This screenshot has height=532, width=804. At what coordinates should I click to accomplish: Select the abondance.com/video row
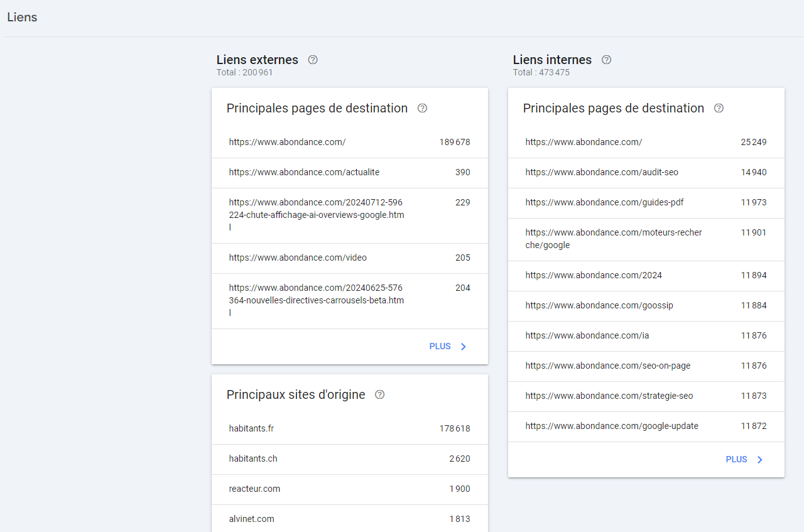(x=350, y=258)
